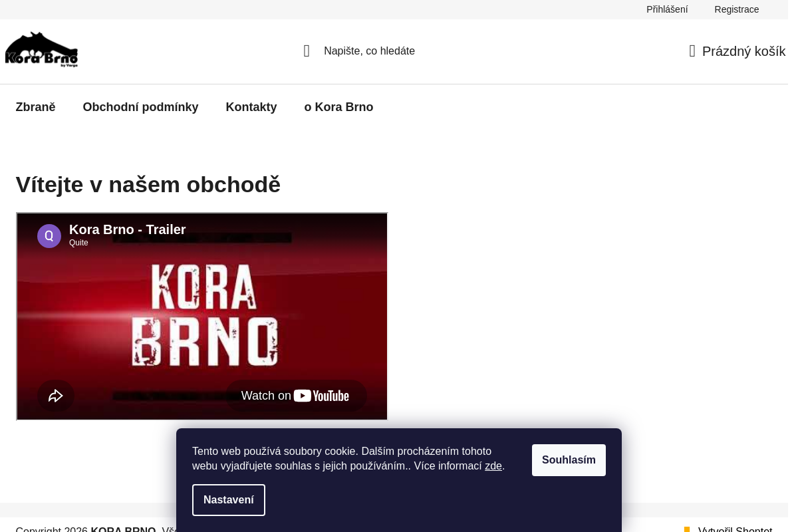Click the Quite channel avatar
The width and height of the screenshot is (798, 532).
49,236
